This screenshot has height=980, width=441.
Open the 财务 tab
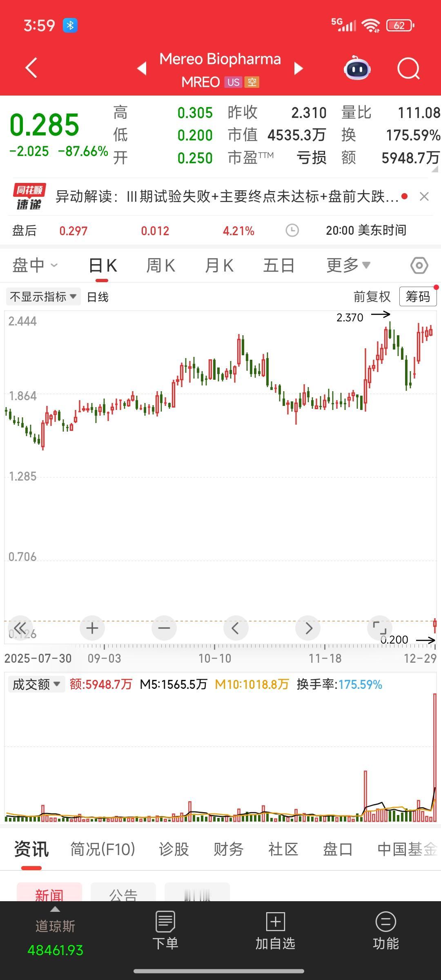click(229, 850)
